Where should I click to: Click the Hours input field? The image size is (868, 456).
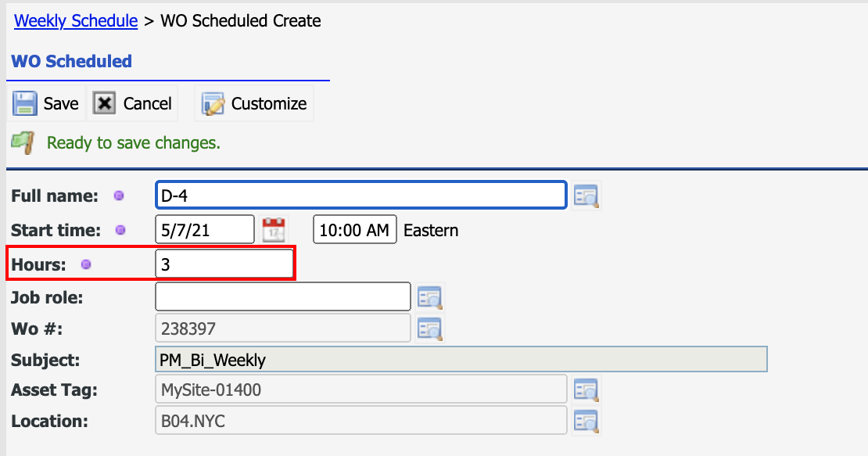[224, 264]
